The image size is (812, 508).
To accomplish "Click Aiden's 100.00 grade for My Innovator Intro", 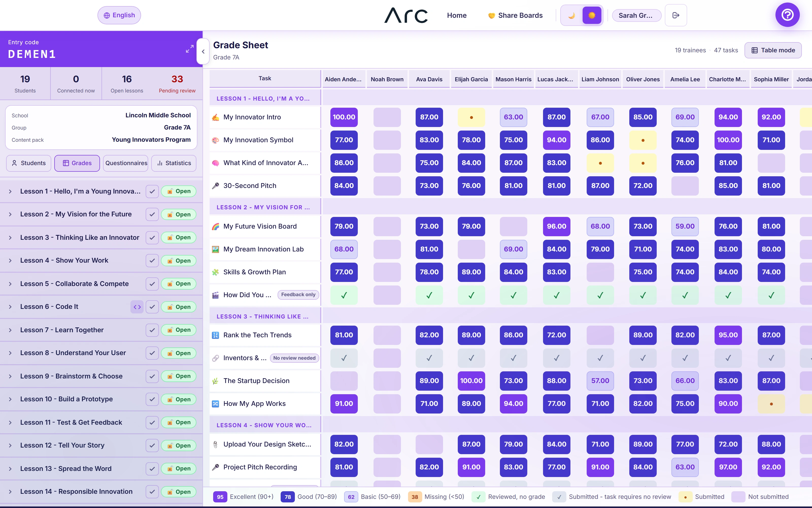I will (344, 117).
